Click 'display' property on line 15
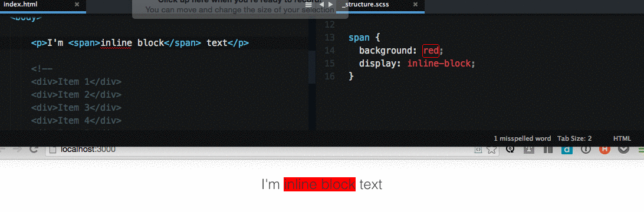Screen dimensions: 644x212 click(378, 64)
